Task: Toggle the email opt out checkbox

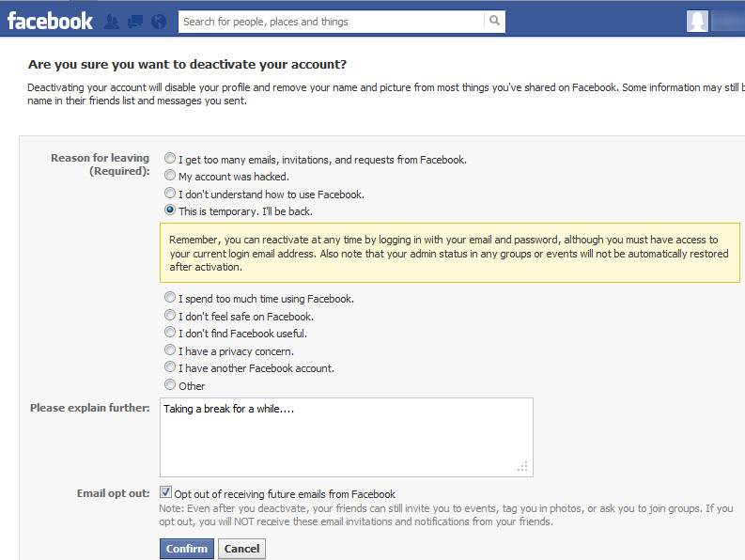Action: click(165, 492)
